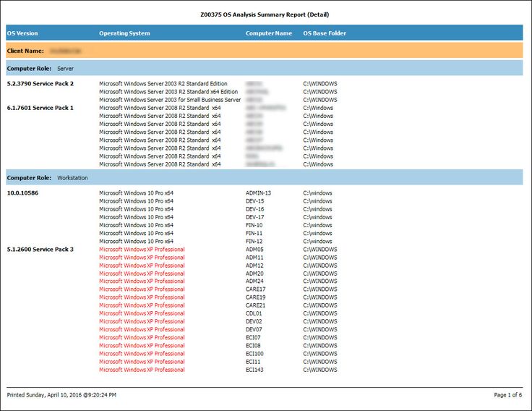
Task: Click C:\WINDOWS folder in the CARE19 row
Action: point(320,297)
